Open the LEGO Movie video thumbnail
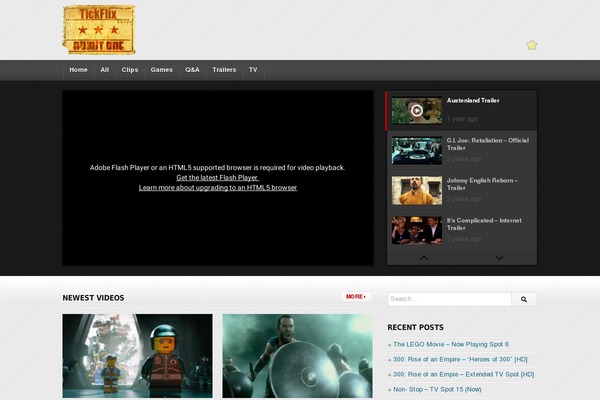Screen dimensions: 600x400 pos(137,356)
